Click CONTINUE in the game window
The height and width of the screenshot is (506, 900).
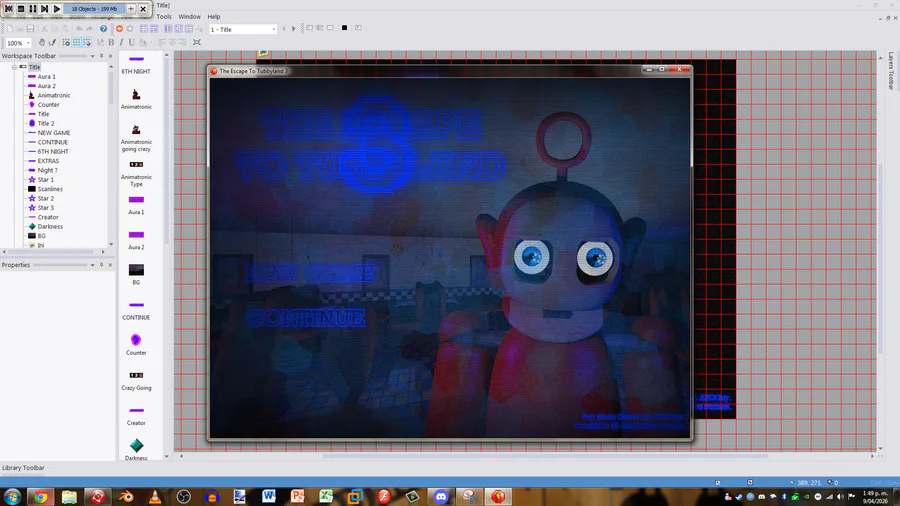305,318
